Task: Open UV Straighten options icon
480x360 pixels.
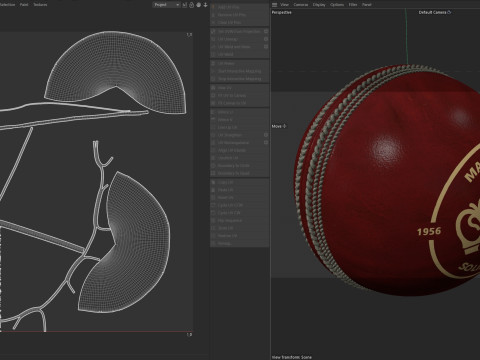Action: click(x=266, y=135)
